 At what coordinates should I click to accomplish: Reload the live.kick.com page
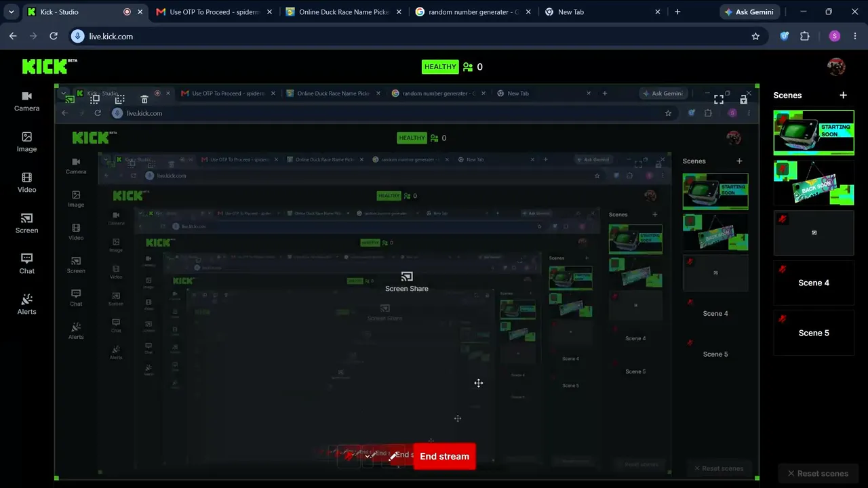click(x=54, y=37)
